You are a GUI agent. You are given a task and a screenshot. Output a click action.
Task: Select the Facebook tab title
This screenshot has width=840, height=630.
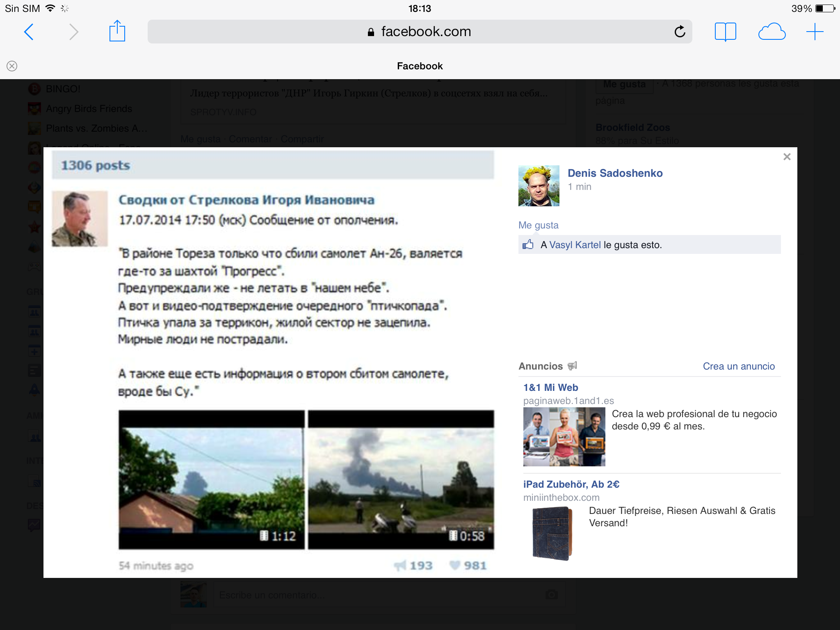[420, 66]
